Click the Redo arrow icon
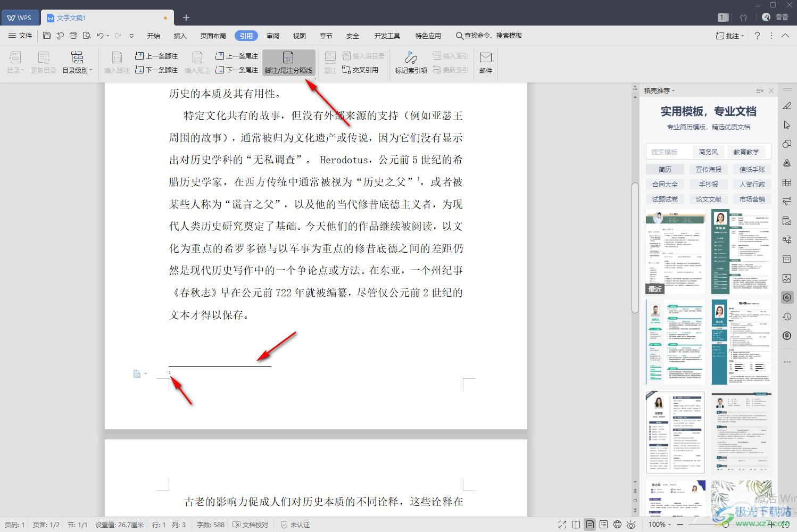 [118, 36]
